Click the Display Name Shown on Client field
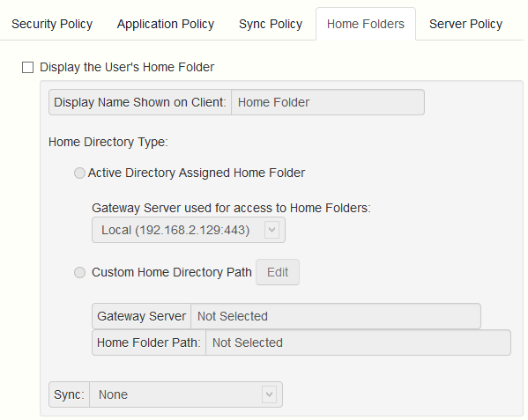The image size is (528, 420). pos(328,102)
